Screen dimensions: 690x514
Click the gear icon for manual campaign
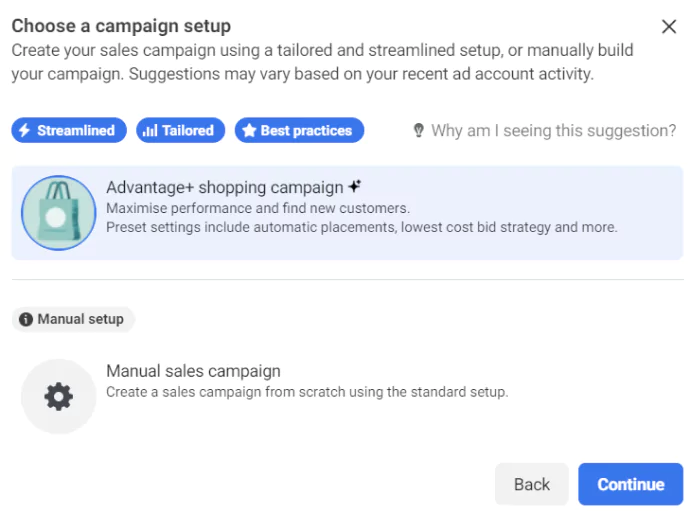click(x=58, y=397)
